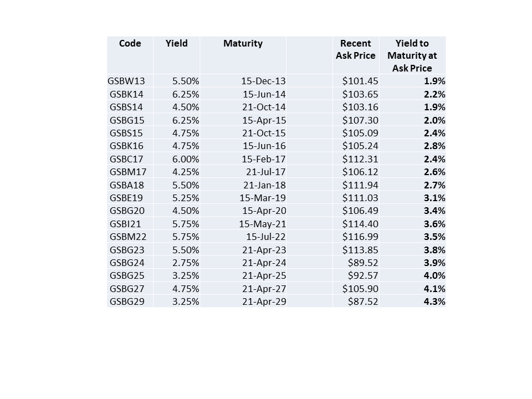Click the GSBC17 code cell

pos(126,159)
